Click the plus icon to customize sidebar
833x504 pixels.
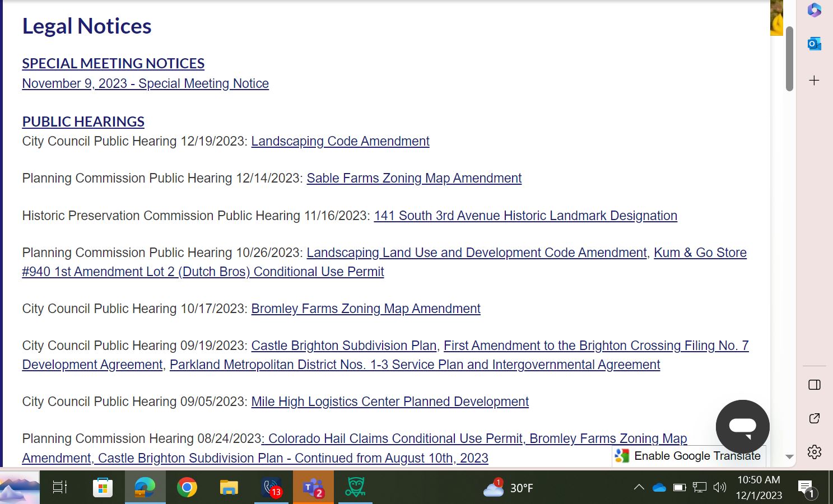[x=814, y=81]
